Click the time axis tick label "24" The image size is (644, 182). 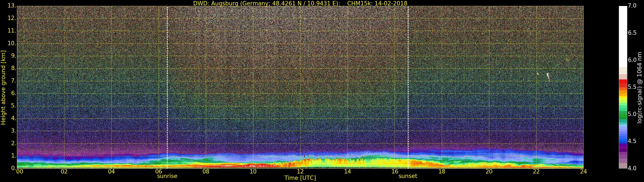click(x=583, y=172)
